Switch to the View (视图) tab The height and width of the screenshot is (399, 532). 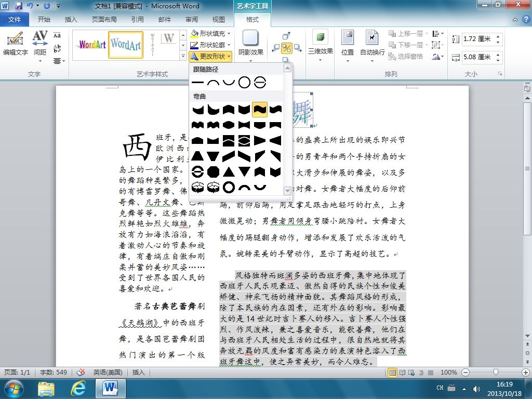tap(218, 20)
